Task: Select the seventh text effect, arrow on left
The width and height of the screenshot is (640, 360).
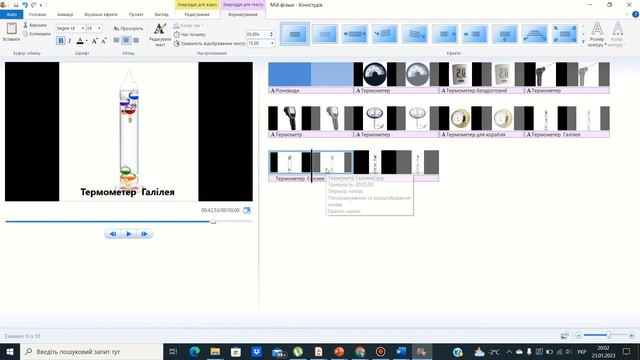Action: [475, 34]
